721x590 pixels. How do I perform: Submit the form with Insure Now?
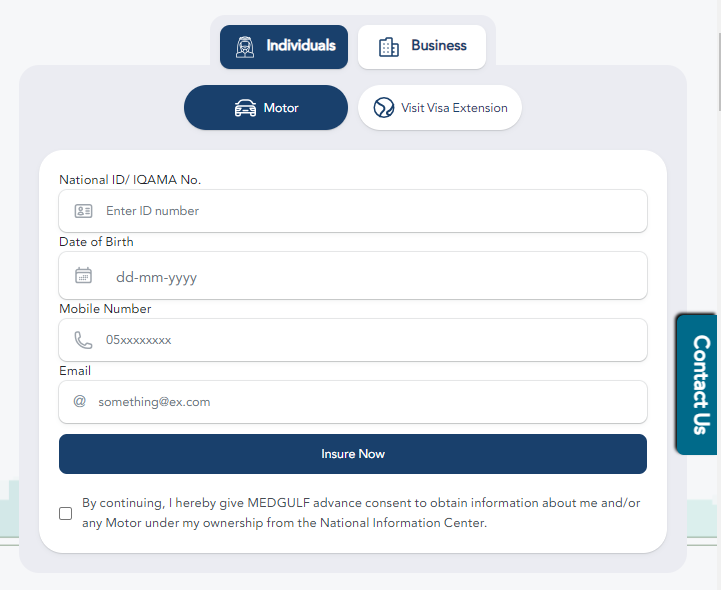click(353, 454)
